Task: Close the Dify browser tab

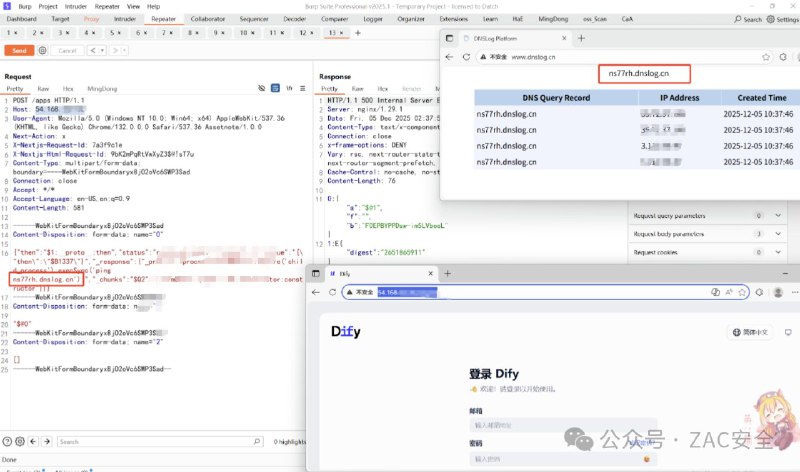Action: pyautogui.click(x=430, y=274)
